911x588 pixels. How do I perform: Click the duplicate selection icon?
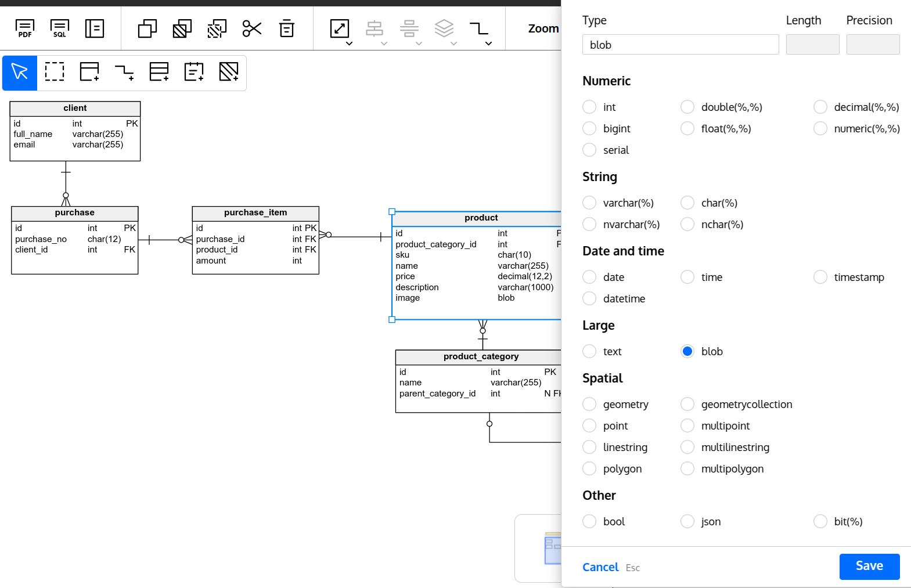pyautogui.click(x=217, y=28)
